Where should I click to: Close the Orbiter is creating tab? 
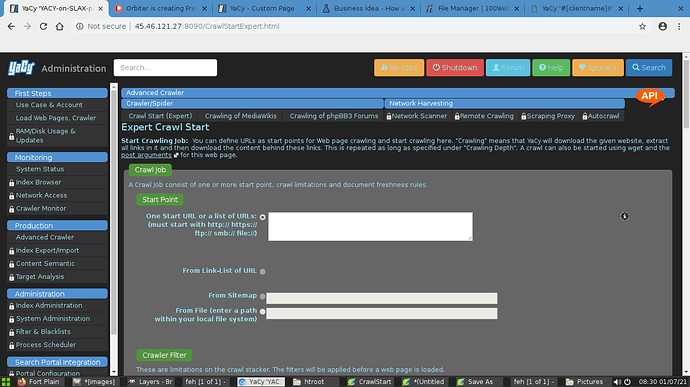point(205,8)
